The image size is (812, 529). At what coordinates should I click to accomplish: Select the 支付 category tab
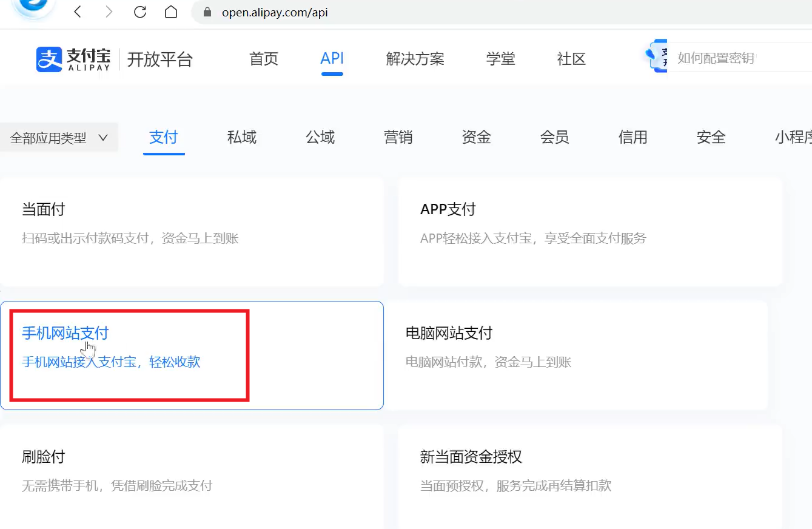164,137
